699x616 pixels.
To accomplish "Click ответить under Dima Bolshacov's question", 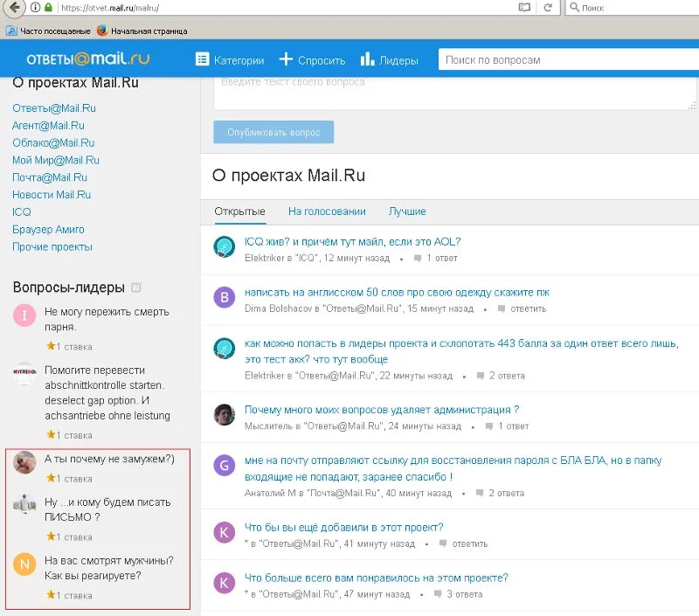I will pos(528,309).
